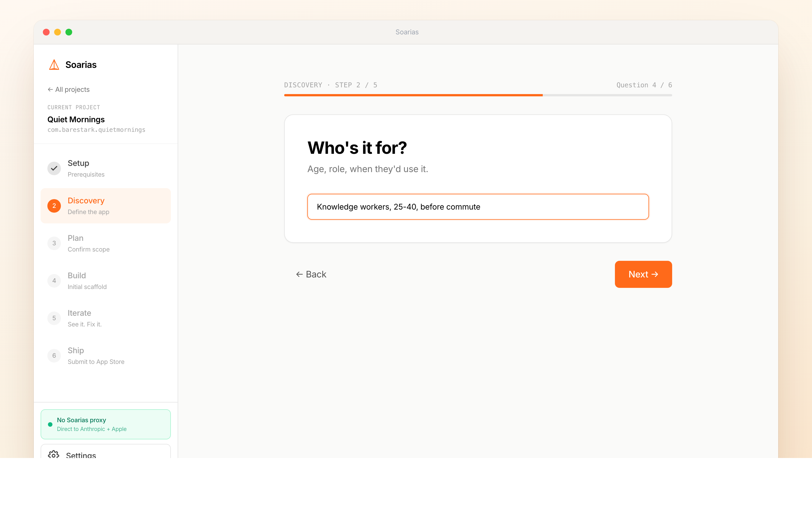Click the Settings gear icon
812x507 pixels.
point(53,455)
